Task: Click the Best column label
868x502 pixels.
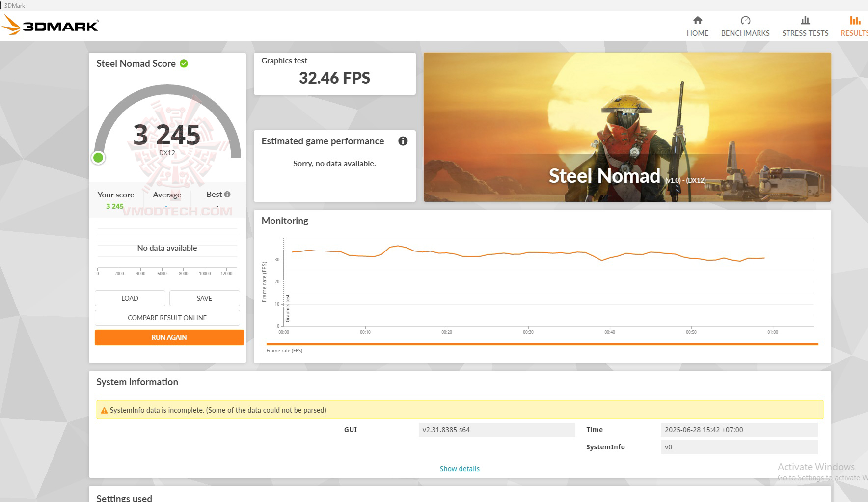Action: click(x=214, y=195)
